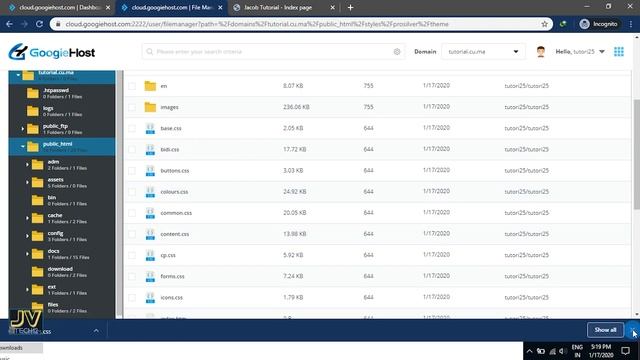Focus the search criteria input field
Viewport: 640px width, 360px height.
click(273, 52)
